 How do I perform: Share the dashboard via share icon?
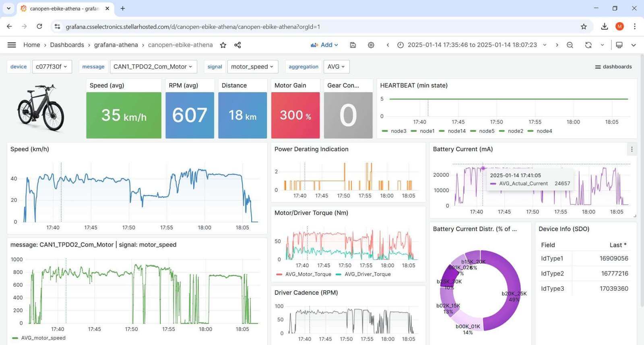237,45
